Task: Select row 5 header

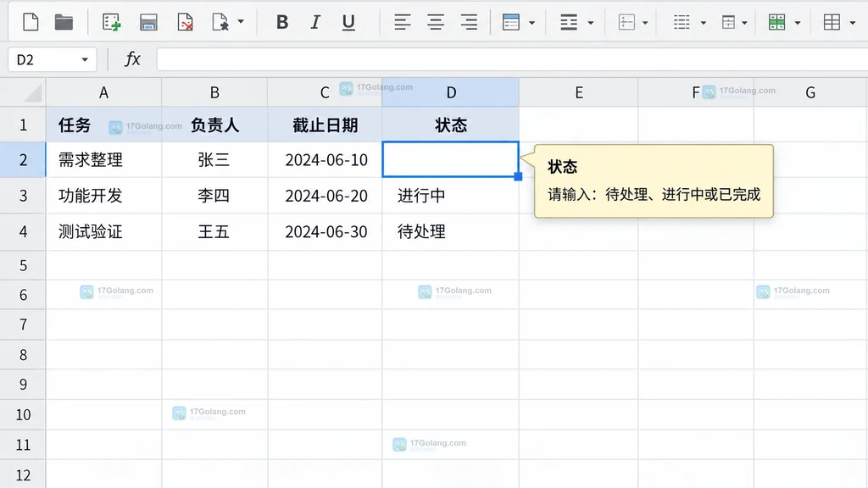Action: (23, 265)
